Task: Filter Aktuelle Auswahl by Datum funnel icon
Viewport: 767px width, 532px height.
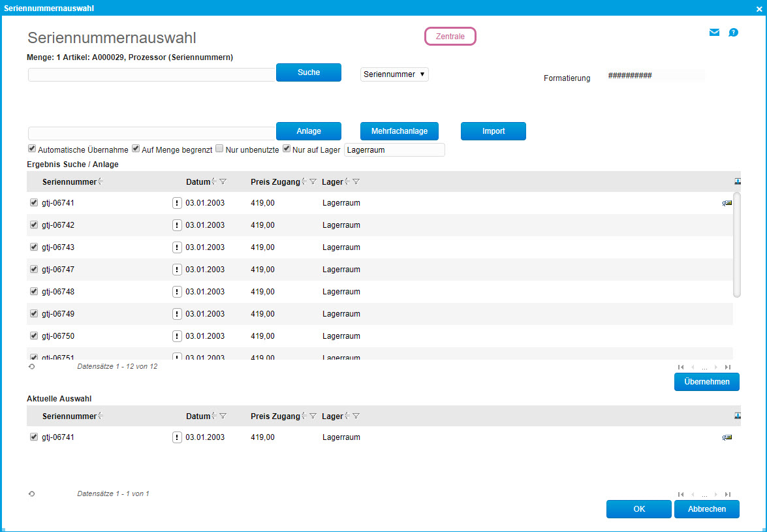Action: coord(223,416)
